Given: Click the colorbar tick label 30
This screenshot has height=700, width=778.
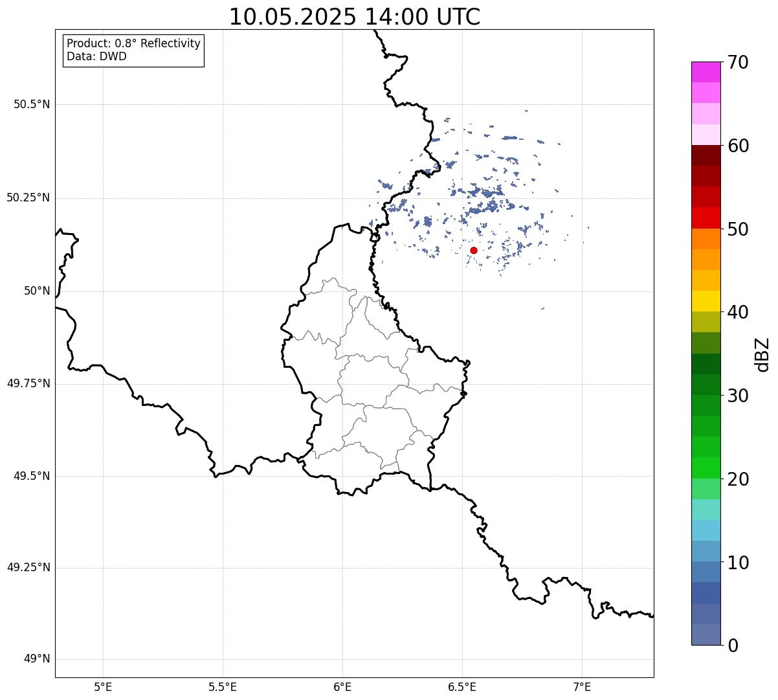Looking at the screenshot, I should click(x=738, y=396).
